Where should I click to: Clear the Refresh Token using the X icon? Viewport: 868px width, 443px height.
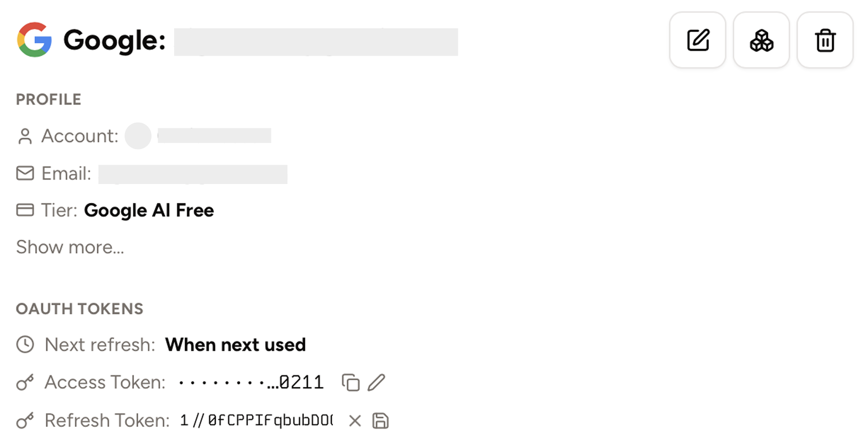pyautogui.click(x=354, y=420)
